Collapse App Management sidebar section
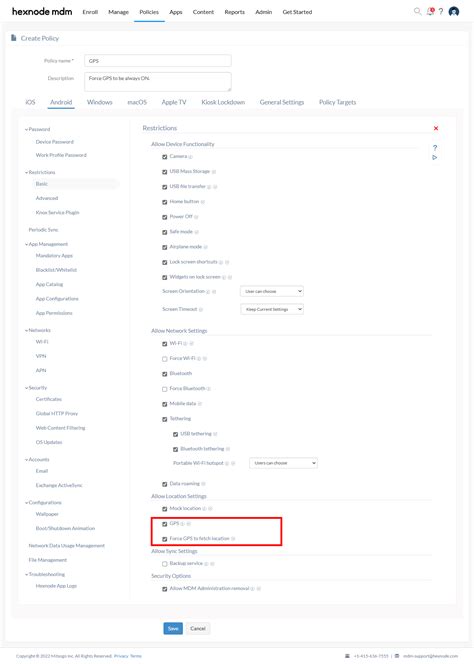 pos(46,244)
